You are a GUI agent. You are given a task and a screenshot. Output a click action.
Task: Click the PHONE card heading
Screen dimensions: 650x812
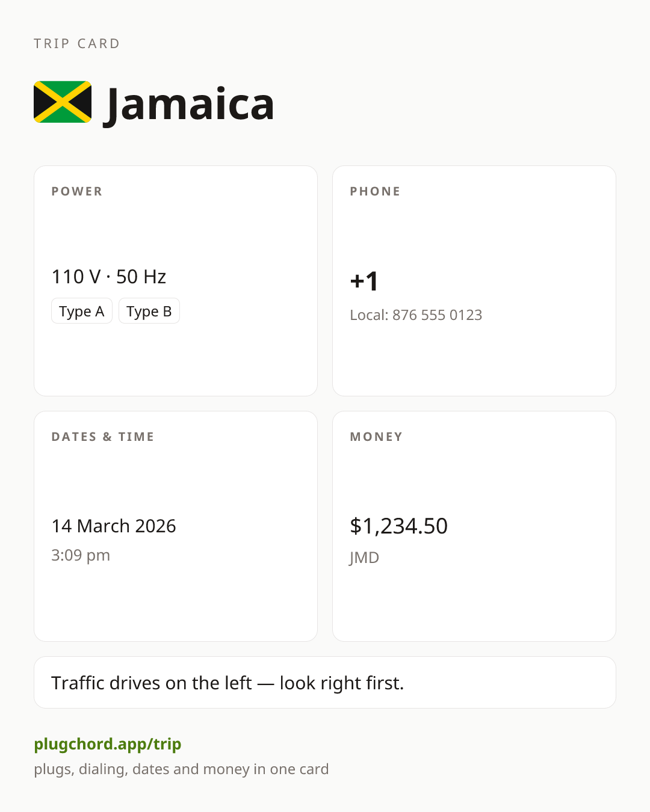click(376, 191)
